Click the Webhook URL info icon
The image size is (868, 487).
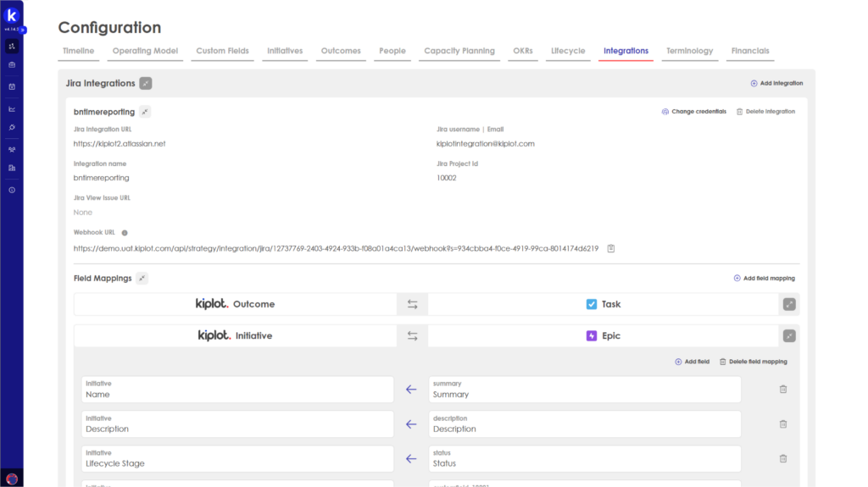click(125, 233)
